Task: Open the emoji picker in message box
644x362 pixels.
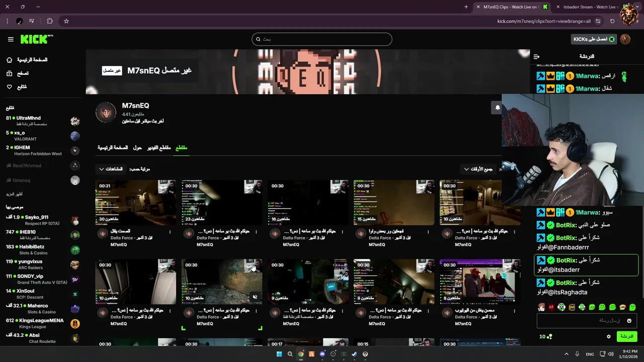Action: point(629,320)
